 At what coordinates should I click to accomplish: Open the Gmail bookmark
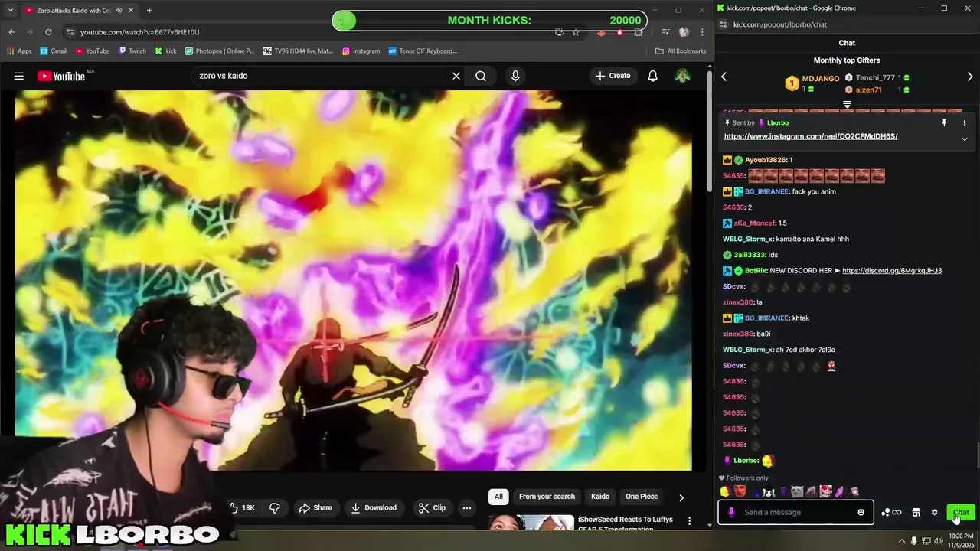(53, 51)
